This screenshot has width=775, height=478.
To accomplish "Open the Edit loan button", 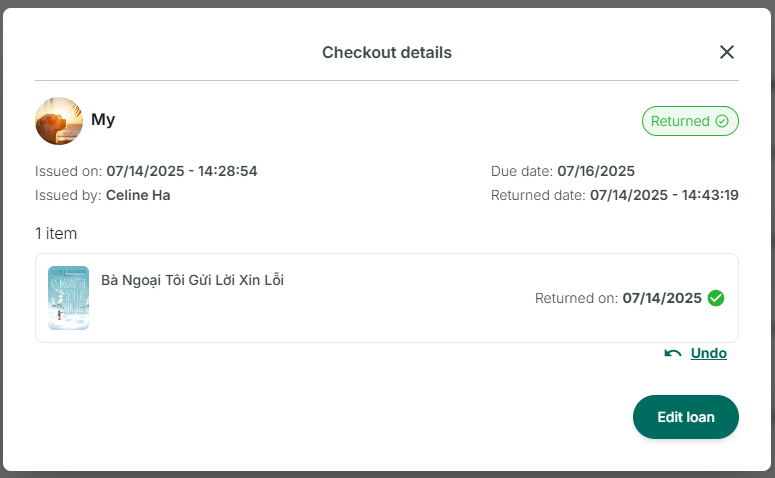I will (686, 417).
